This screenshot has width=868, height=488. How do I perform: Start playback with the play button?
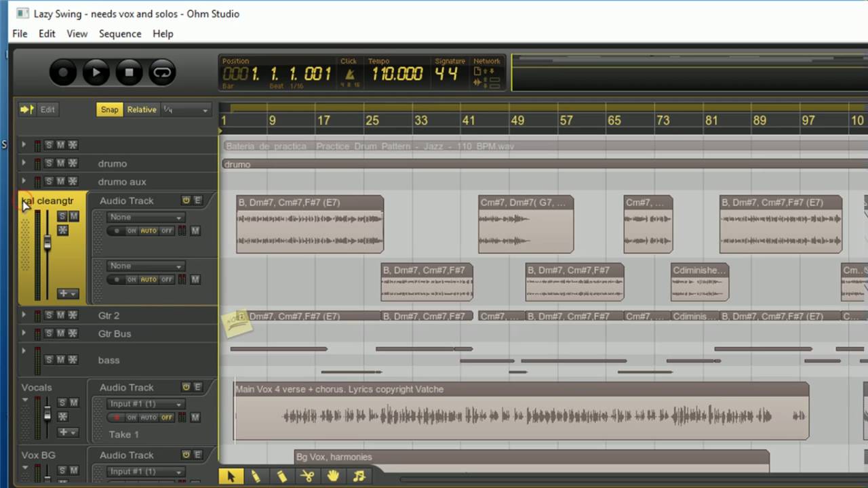pyautogui.click(x=96, y=72)
